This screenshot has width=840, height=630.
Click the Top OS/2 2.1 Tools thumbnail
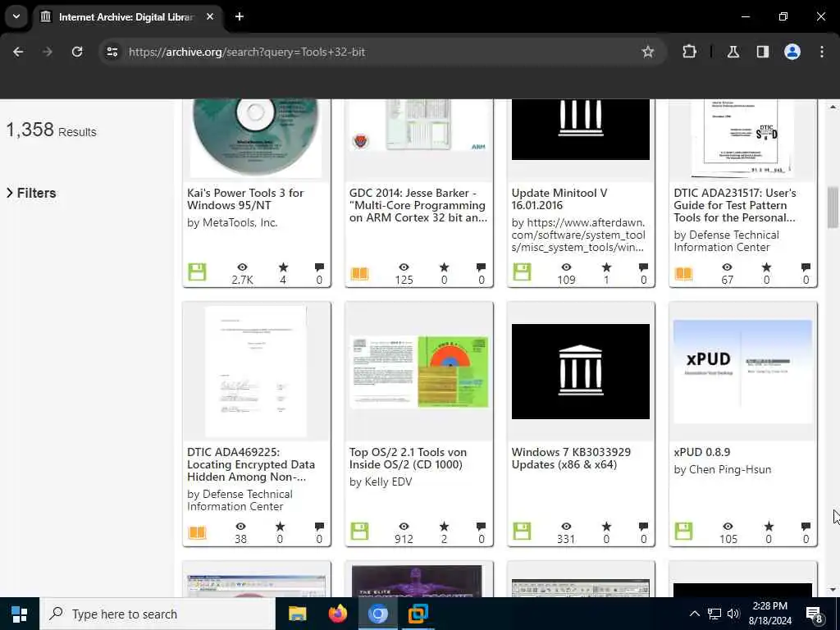click(x=419, y=372)
